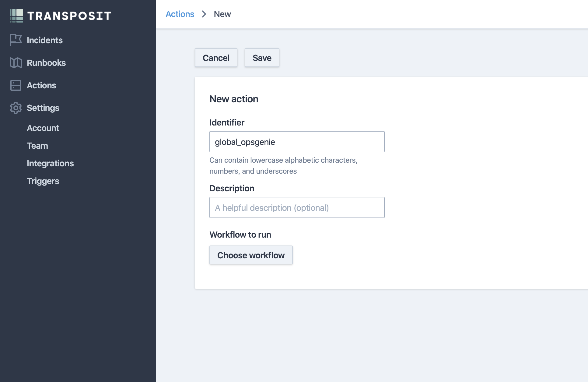Expand the Settings sidebar section
Screen dimensions: 588x382
coord(43,108)
